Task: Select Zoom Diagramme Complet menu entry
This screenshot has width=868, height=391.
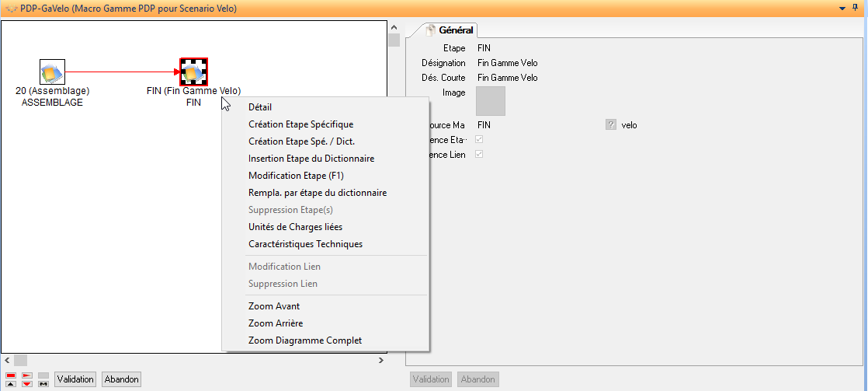Action: tap(304, 340)
